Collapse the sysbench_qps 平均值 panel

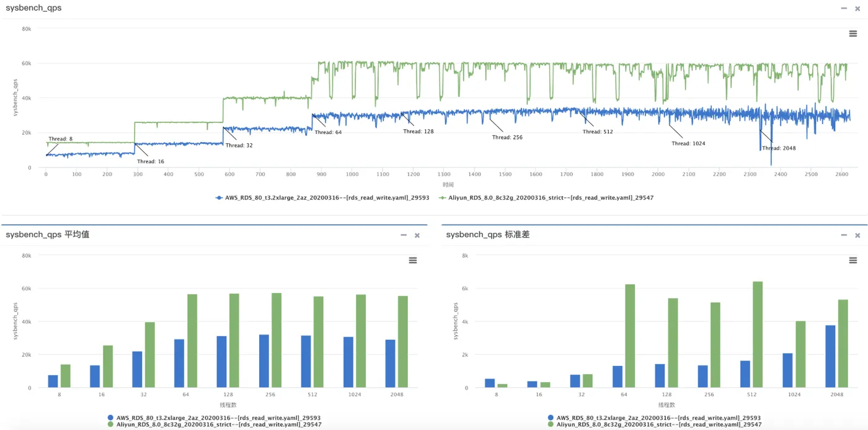click(x=404, y=235)
